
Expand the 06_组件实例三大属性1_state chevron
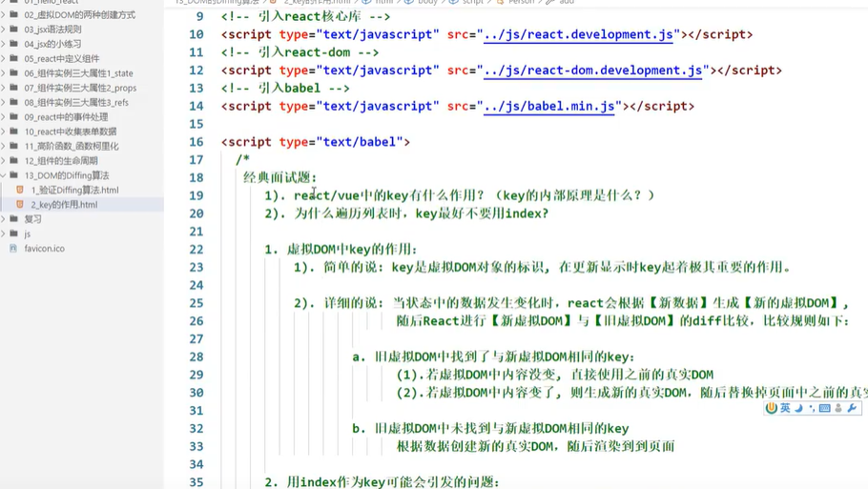click(x=3, y=73)
